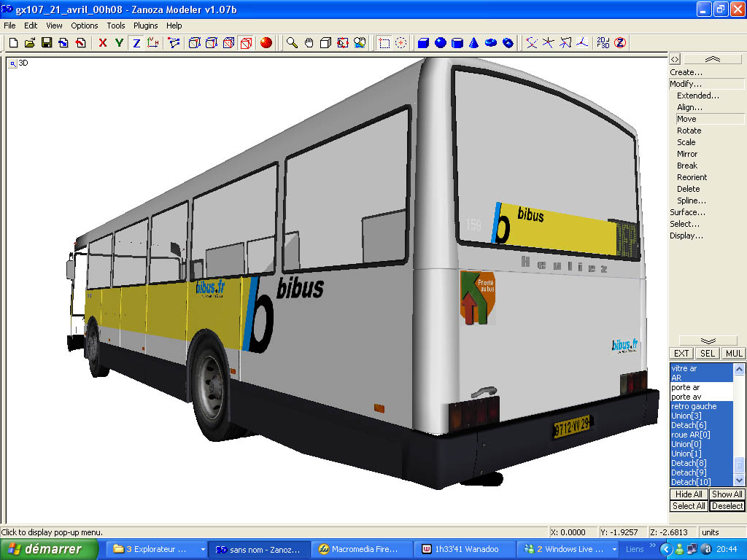
Task: Switch to vertices editing level
Action: coord(194,43)
